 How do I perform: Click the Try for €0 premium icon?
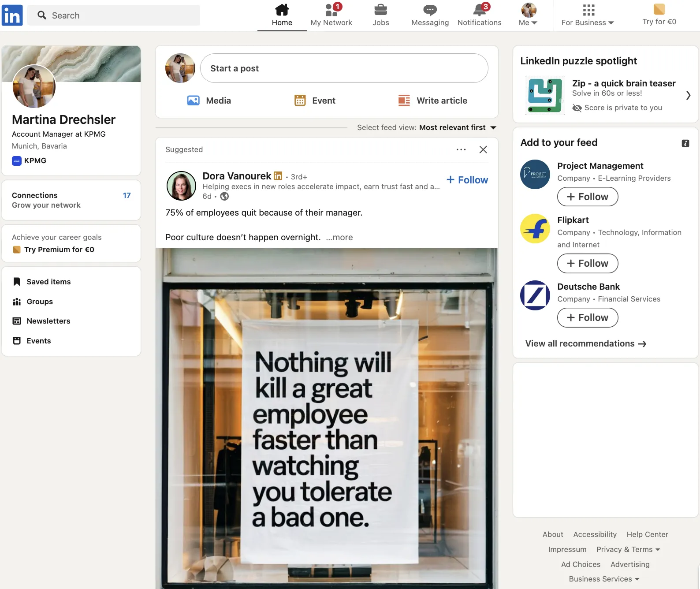pos(659,9)
